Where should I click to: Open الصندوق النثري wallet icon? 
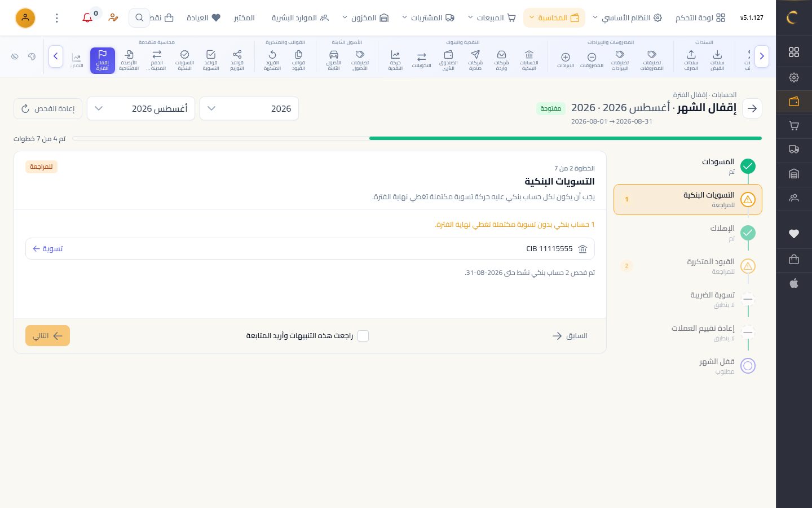pyautogui.click(x=448, y=60)
